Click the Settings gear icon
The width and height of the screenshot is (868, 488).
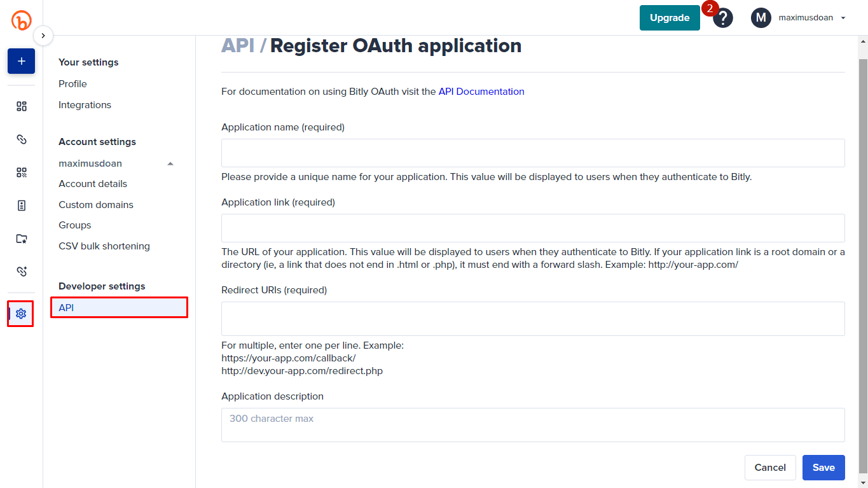point(21,314)
